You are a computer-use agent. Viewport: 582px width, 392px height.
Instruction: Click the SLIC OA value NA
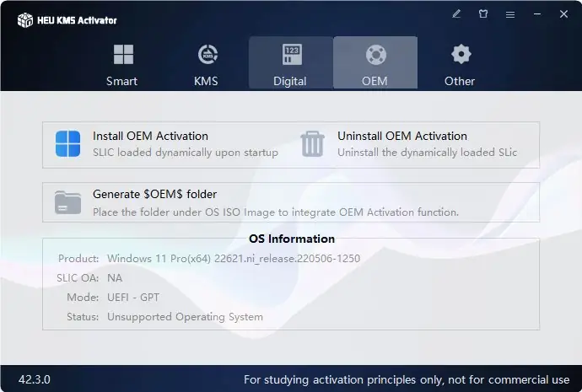[115, 278]
